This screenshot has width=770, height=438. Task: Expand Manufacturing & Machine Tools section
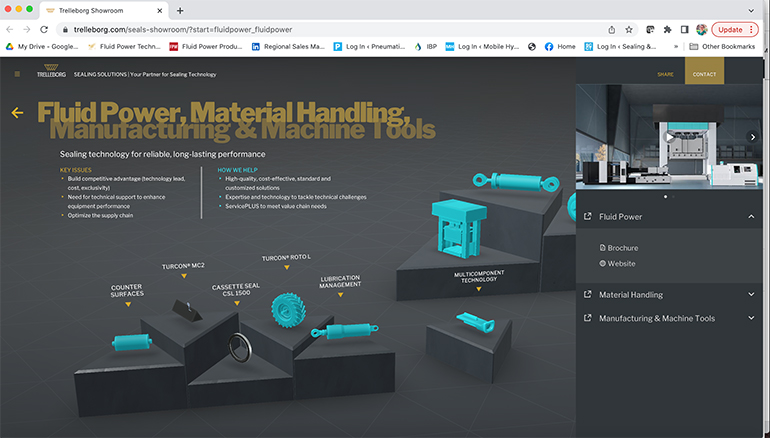(x=751, y=318)
